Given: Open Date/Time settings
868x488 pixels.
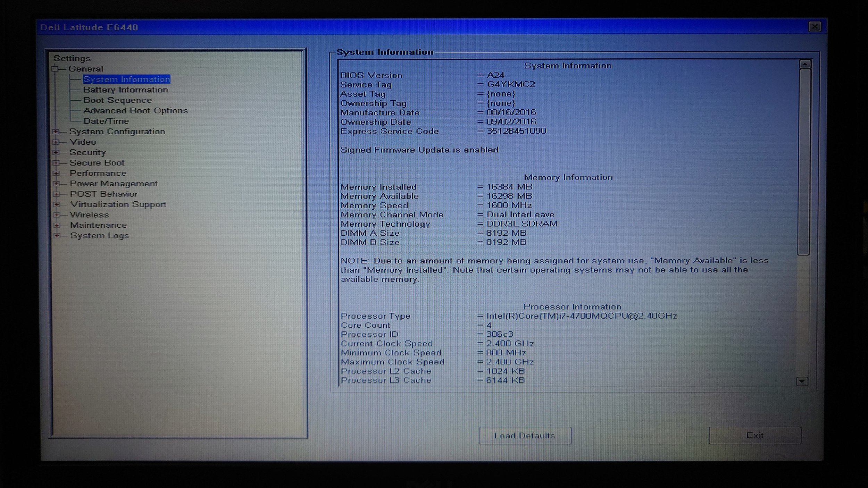Looking at the screenshot, I should click(x=106, y=121).
